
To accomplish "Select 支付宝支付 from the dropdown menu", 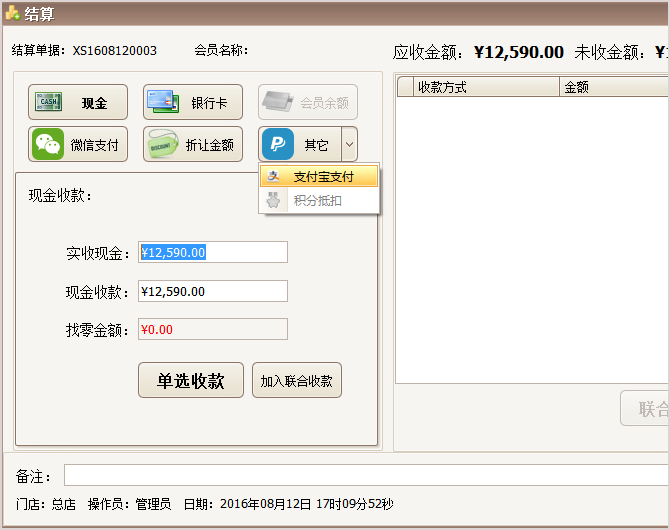I will click(x=319, y=176).
